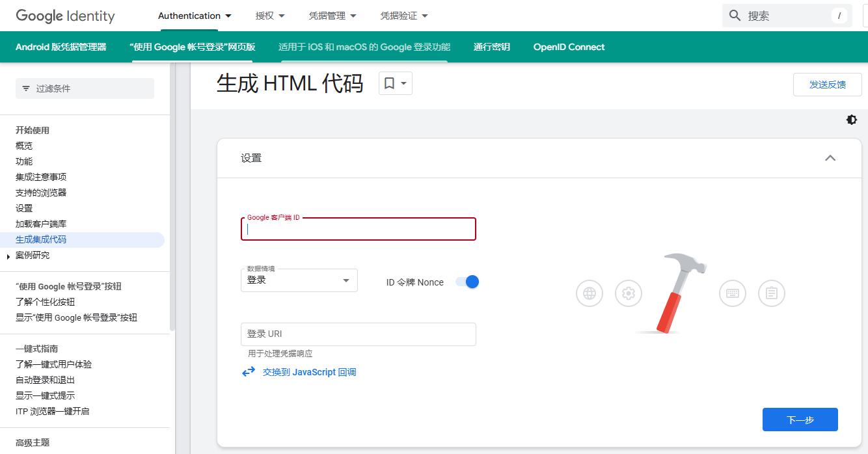The image size is (868, 454).
Task: Click 开始使用 section heading
Action: (x=33, y=130)
